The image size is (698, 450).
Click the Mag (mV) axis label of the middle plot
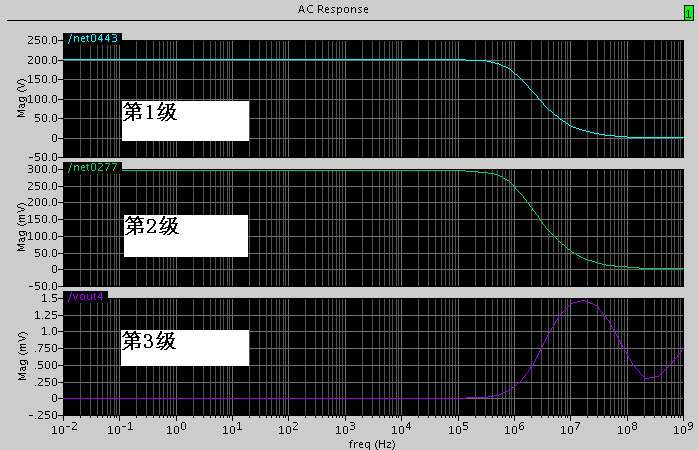click(21, 227)
